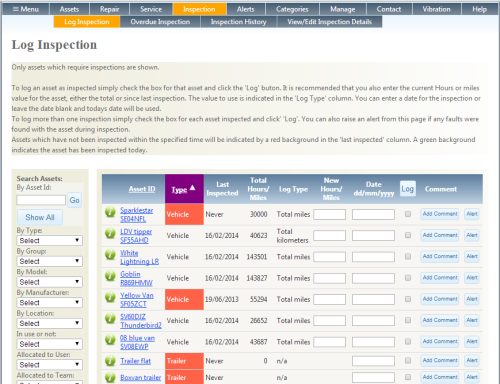The width and height of the screenshot is (500, 384).
Task: Open the By Model dropdown
Action: pyautogui.click(x=49, y=282)
